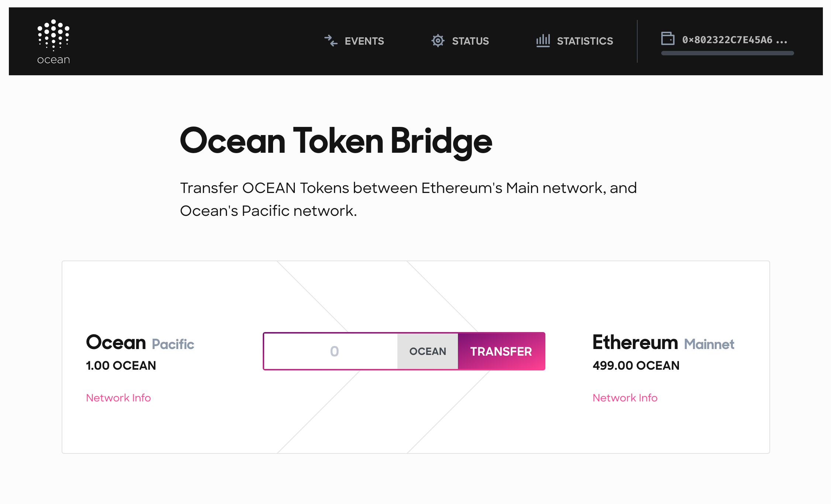Screen dimensions: 831x504
Task: Click the Events arrows icon
Action: tap(331, 41)
